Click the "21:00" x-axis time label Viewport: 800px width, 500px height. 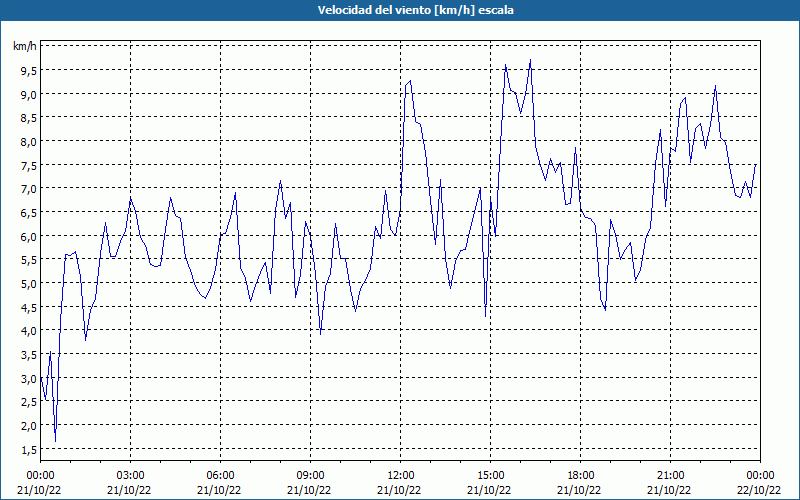click(x=670, y=476)
